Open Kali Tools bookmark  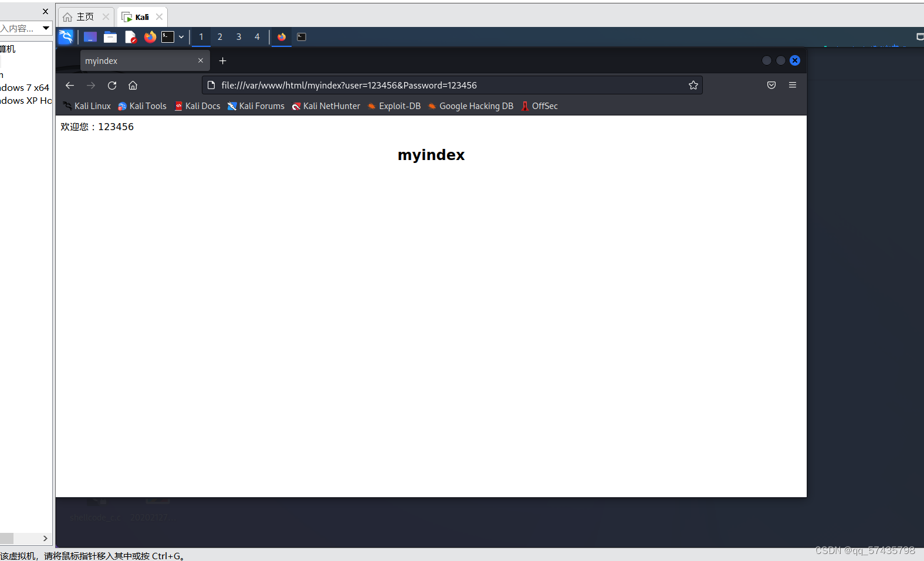point(143,106)
